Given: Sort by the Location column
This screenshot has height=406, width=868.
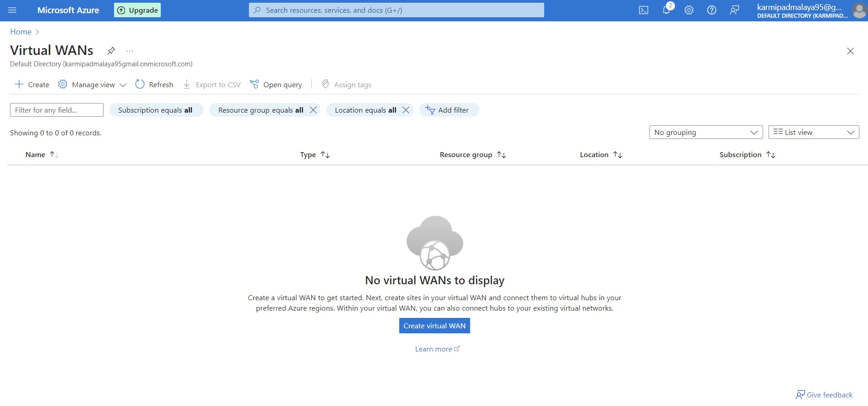Looking at the screenshot, I should click(x=601, y=154).
